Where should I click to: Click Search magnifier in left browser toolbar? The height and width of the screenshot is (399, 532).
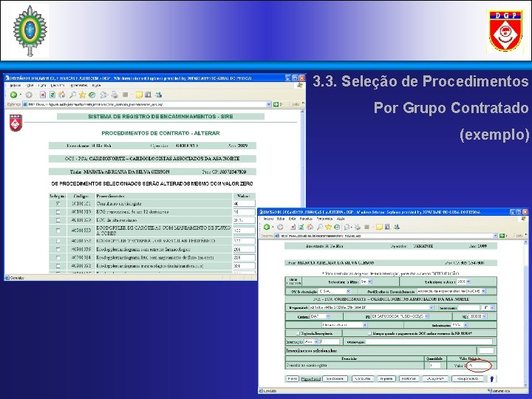coord(72,95)
